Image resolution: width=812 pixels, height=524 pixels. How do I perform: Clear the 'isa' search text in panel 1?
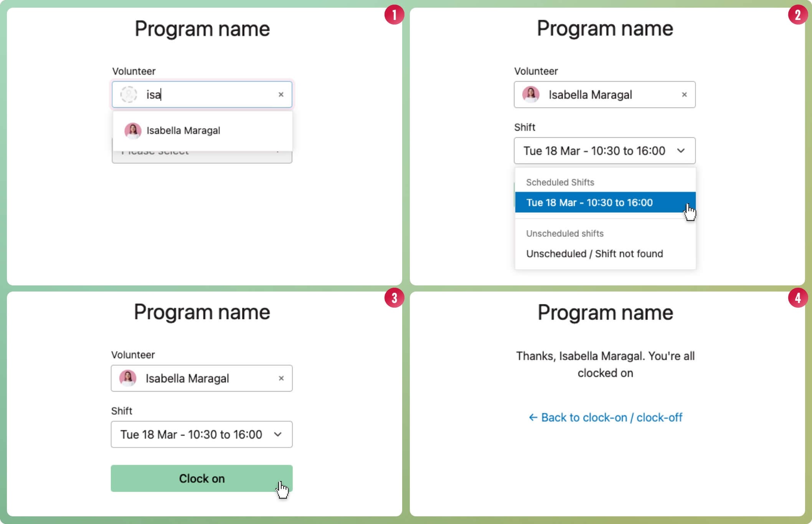point(281,95)
